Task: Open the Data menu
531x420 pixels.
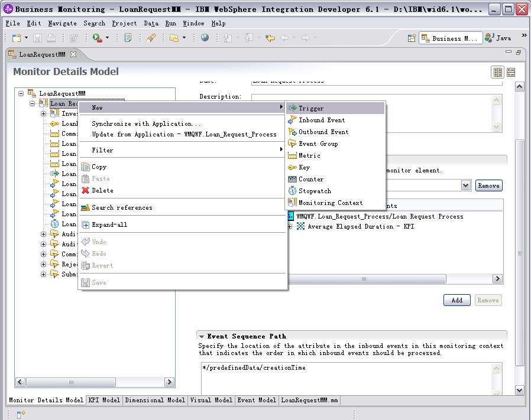Action: (151, 24)
